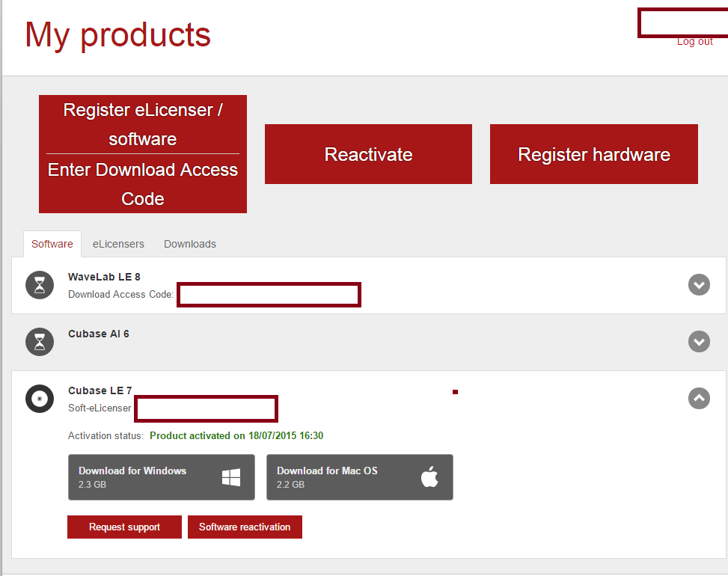Image resolution: width=728 pixels, height=576 pixels.
Task: Download Cubase LE 7 for Mac OS
Action: click(x=360, y=477)
